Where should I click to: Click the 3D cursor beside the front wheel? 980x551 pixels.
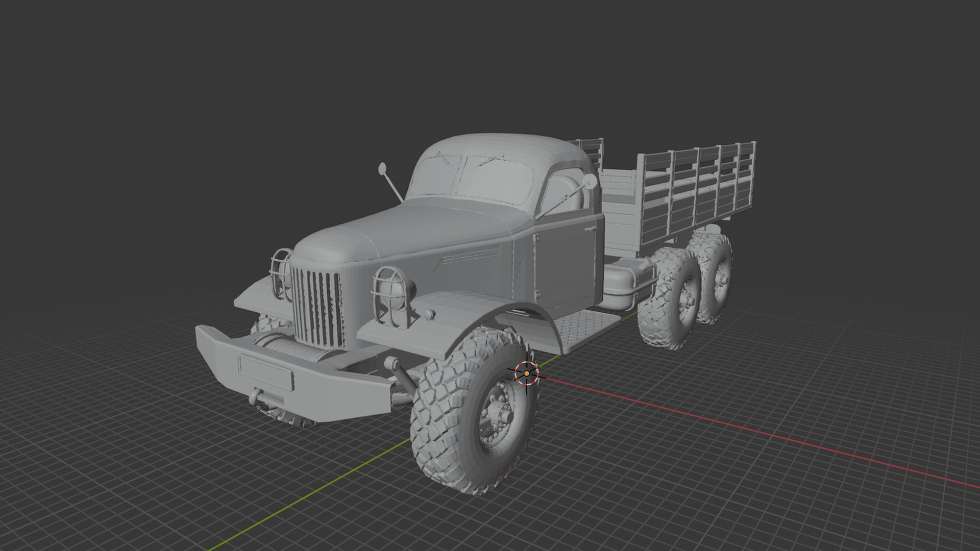526,373
